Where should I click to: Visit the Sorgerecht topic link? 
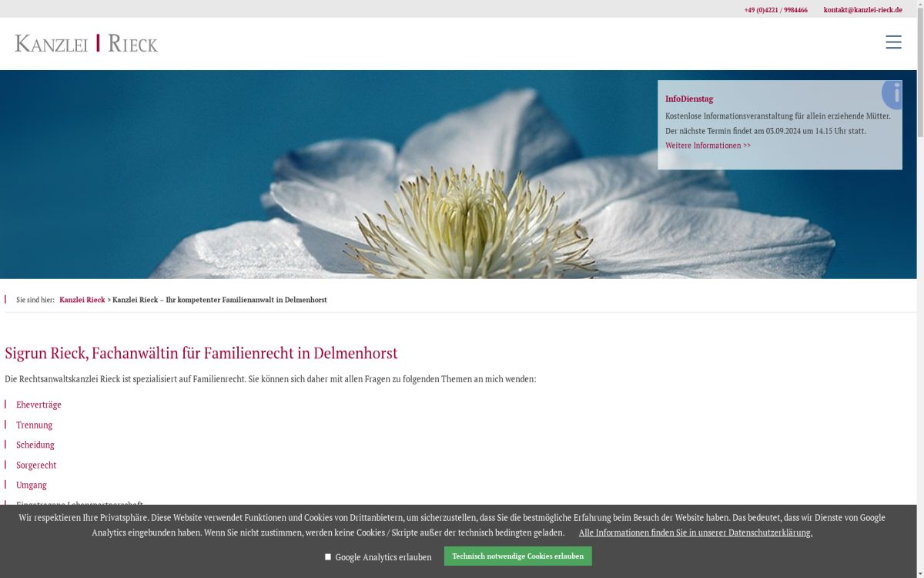(36, 465)
